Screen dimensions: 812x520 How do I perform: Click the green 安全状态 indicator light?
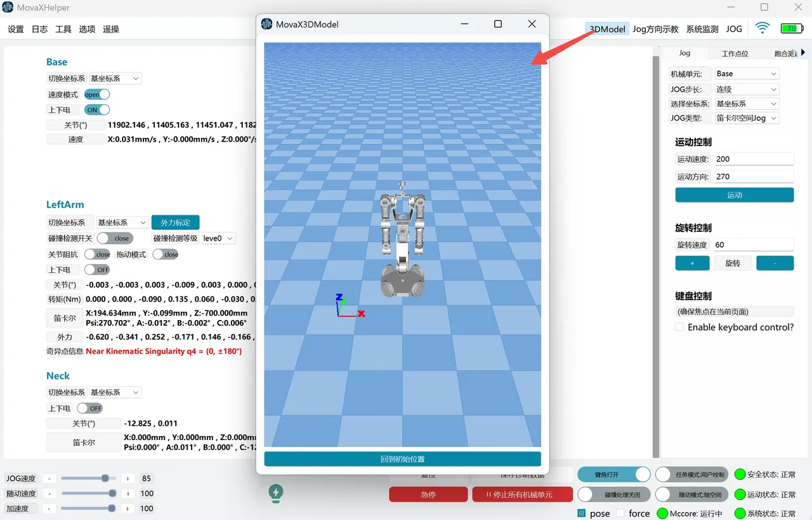point(740,474)
